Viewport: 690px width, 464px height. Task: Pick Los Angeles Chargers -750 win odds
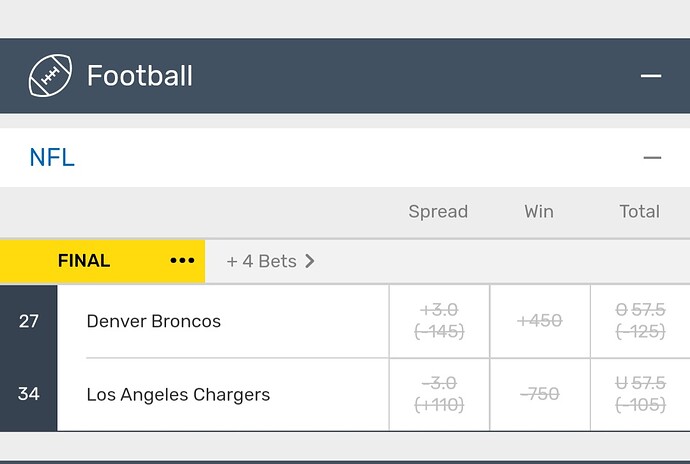coord(539,394)
